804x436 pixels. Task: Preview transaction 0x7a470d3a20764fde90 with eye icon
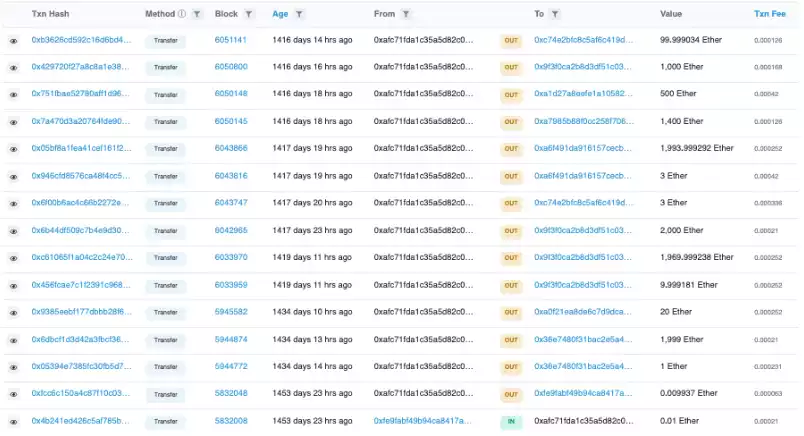(14, 122)
